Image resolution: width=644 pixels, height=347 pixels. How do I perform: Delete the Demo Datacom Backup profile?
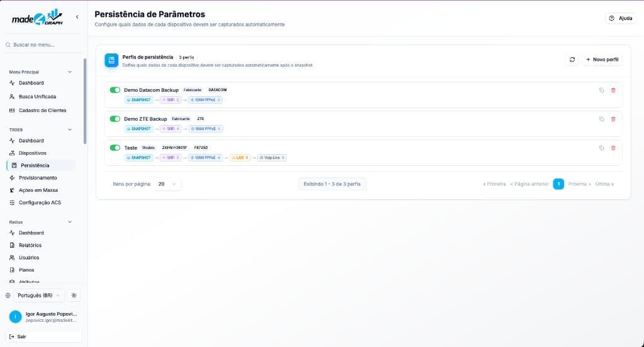pyautogui.click(x=613, y=91)
